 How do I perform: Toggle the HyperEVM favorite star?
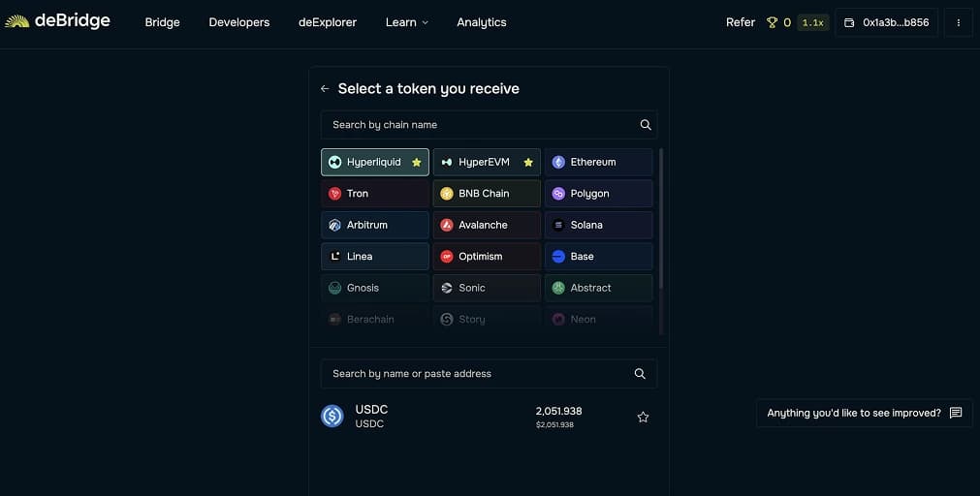tap(528, 163)
